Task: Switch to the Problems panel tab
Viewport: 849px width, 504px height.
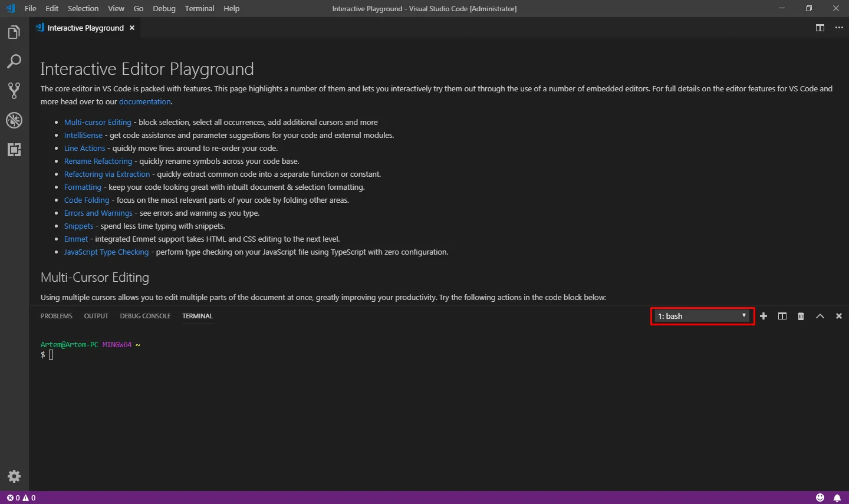Action: pos(57,317)
